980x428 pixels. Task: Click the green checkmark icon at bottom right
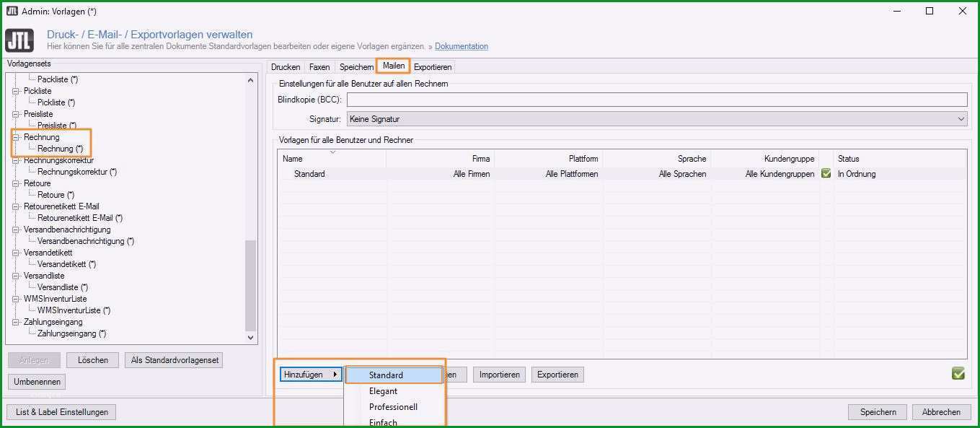[x=958, y=373]
